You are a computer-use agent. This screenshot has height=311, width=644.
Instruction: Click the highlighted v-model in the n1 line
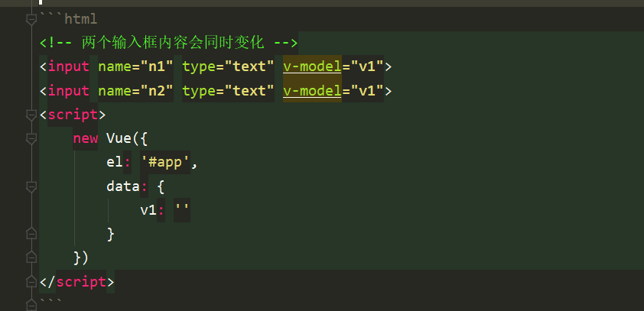[x=312, y=66]
